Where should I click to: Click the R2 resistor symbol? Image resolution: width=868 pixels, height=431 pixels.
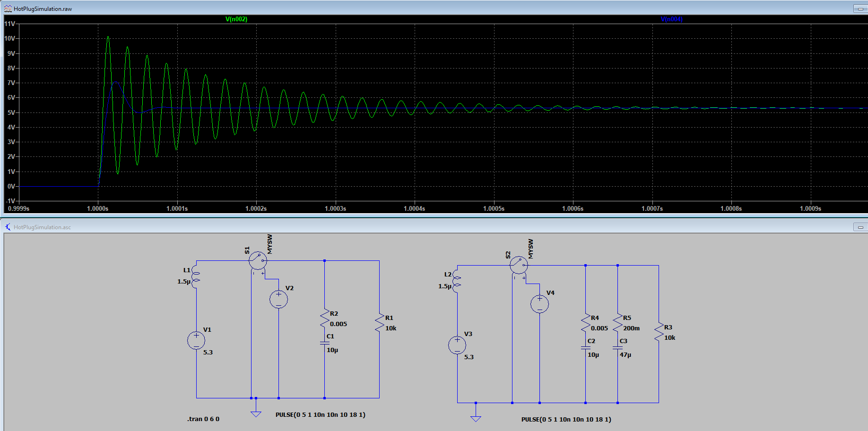coord(324,319)
